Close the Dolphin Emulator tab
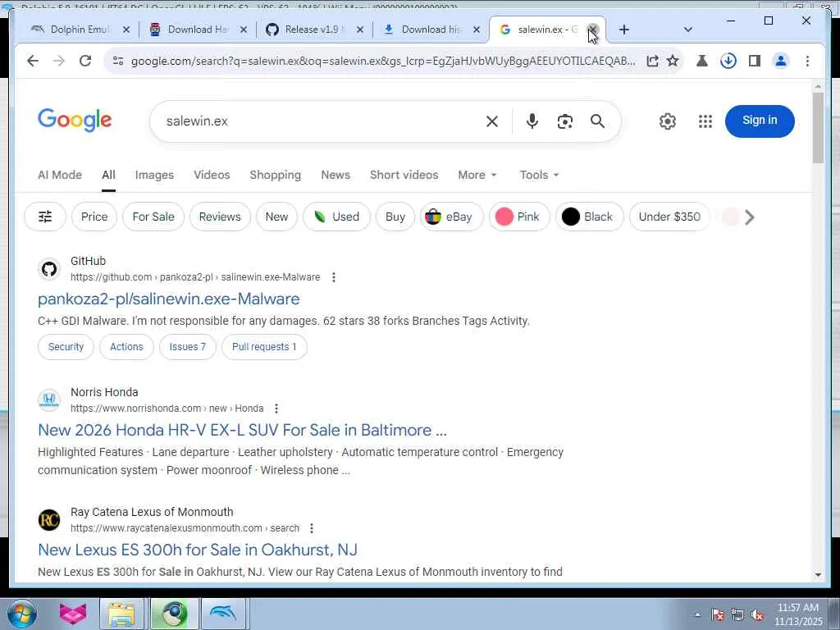The height and width of the screenshot is (630, 840). coord(126,30)
